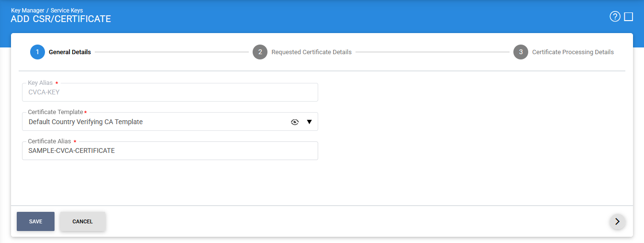The image size is (644, 243).
Task: Click the Key Alias field with CVCA-KEY
Action: coord(170,92)
